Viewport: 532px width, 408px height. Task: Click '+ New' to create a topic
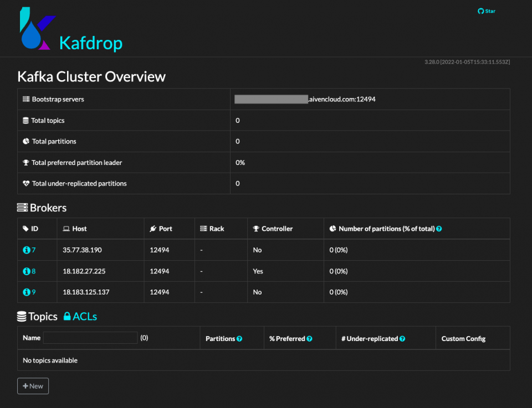(33, 386)
